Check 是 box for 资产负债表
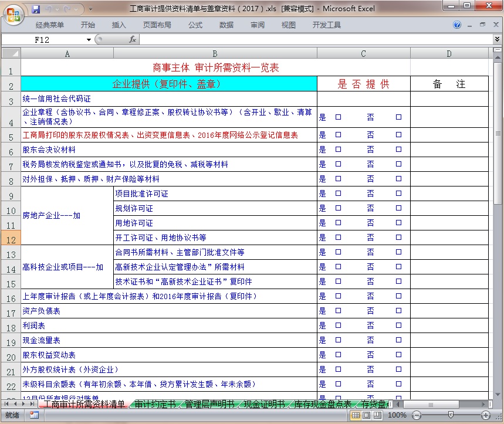 click(338, 311)
